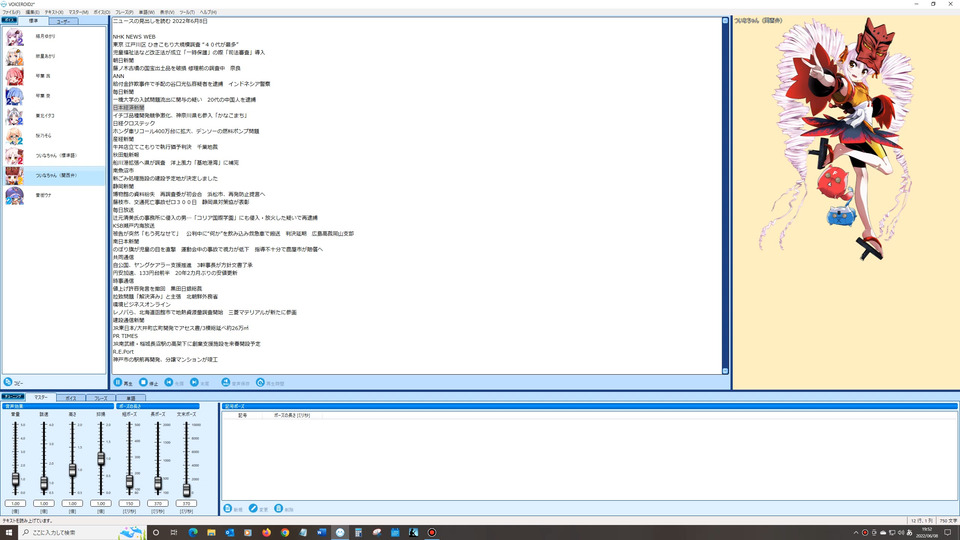Open the ファイル(F) menu
The height and width of the screenshot is (540, 960).
(x=11, y=12)
